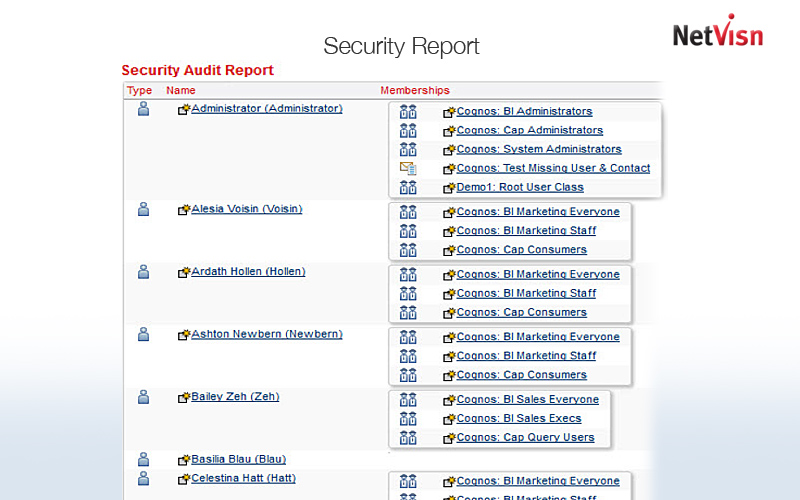Click user type icon for Administrator row
The image size is (800, 500).
pyautogui.click(x=143, y=108)
